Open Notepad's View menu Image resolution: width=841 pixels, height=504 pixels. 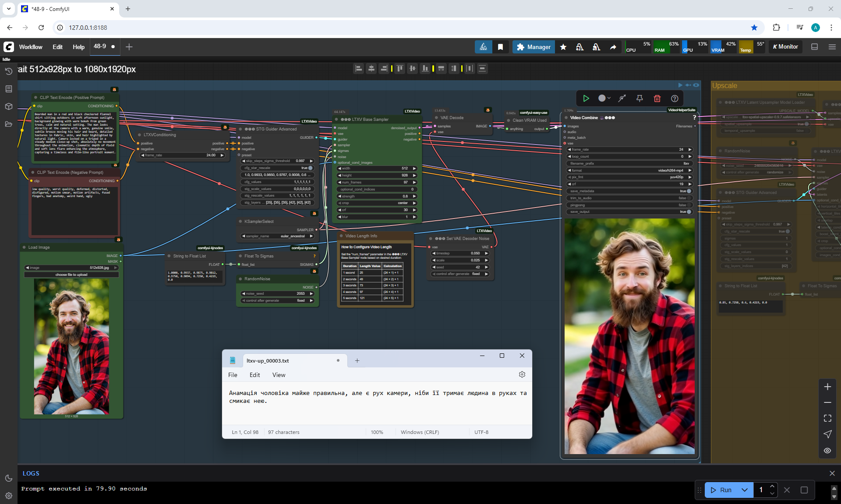(279, 375)
